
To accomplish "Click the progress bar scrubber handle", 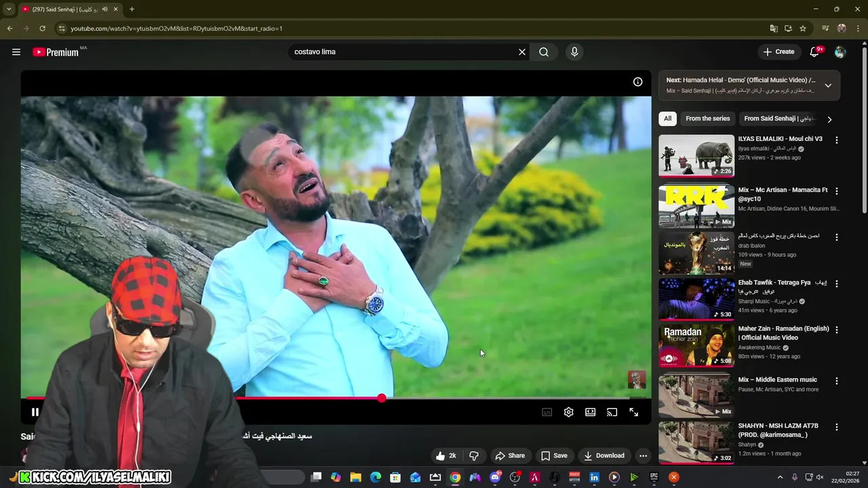I will (x=382, y=399).
